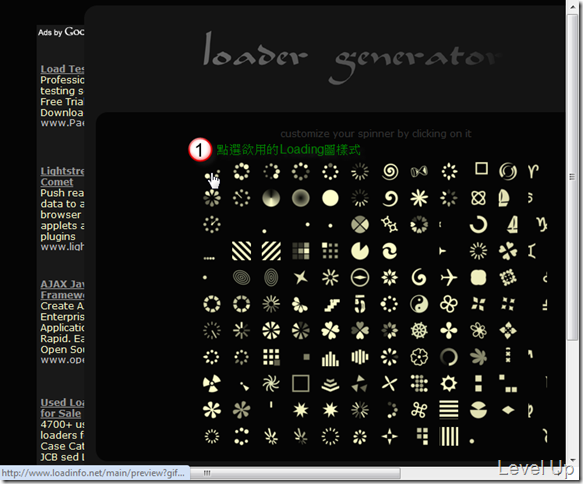Select the four-pointed sparkle star in bottom row
This screenshot has width=583, height=484.
pos(390,436)
